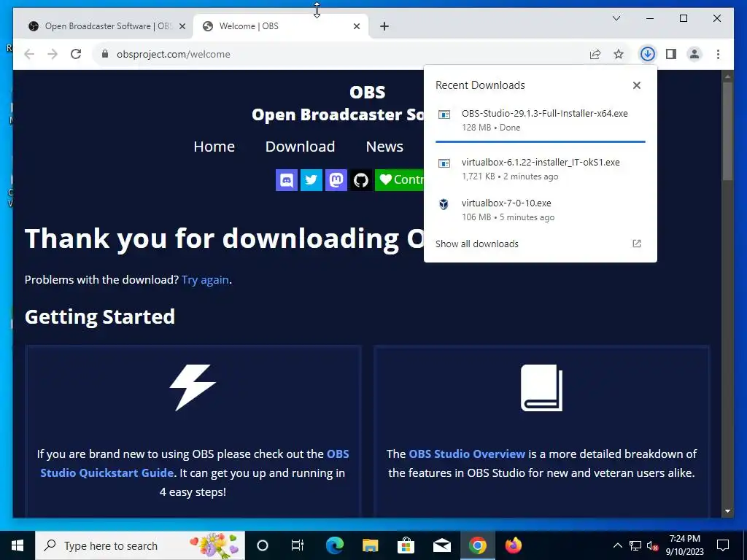Go to OBS Home menu item
The height and width of the screenshot is (560, 747).
pos(214,147)
